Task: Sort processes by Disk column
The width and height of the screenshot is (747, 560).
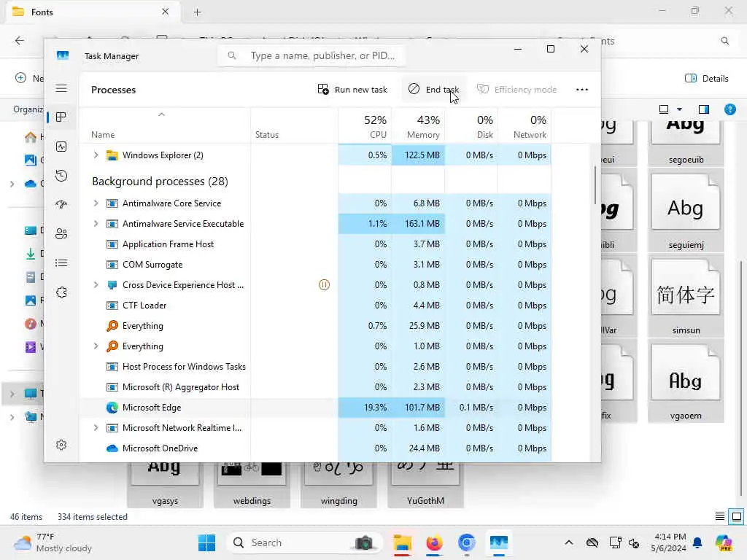Action: point(472,126)
